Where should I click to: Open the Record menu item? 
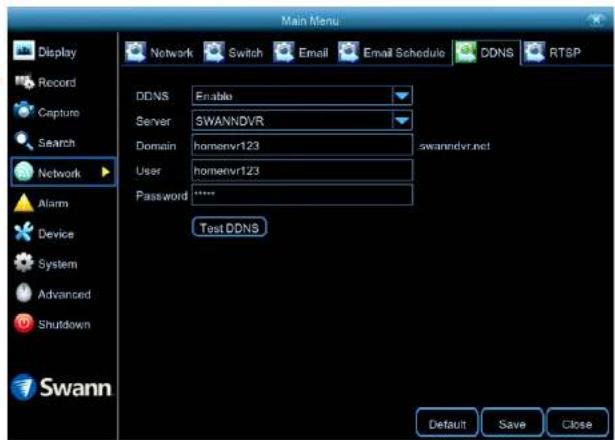coord(45,82)
